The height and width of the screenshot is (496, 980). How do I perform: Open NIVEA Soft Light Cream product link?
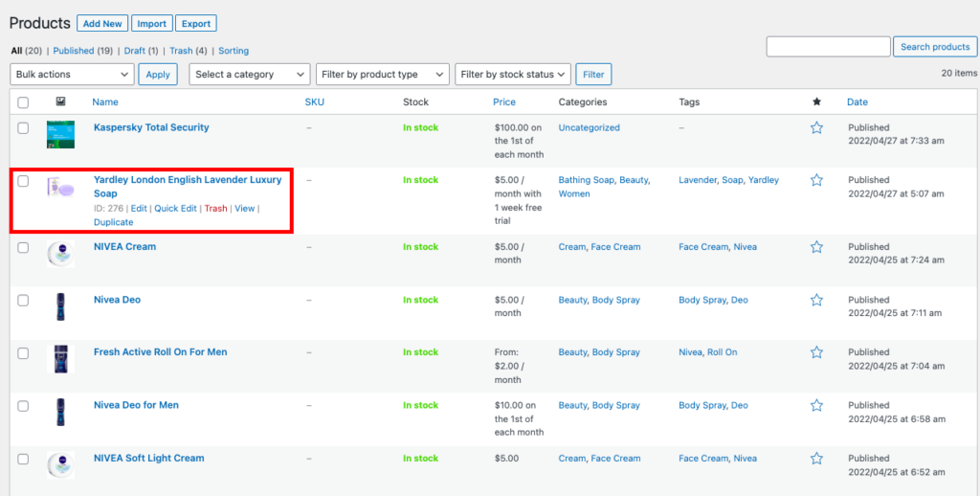tap(148, 458)
